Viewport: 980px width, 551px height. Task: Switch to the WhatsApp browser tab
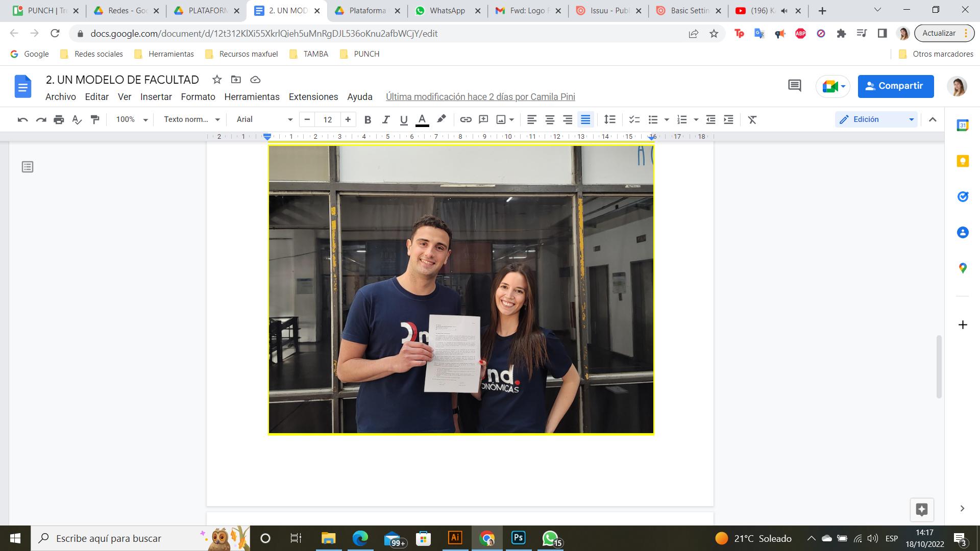(447, 11)
